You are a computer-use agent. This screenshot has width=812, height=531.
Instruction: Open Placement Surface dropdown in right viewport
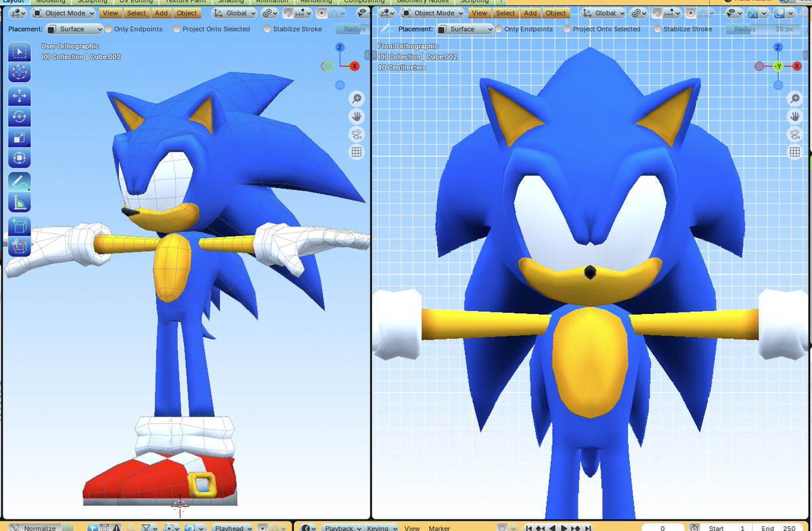tap(465, 29)
